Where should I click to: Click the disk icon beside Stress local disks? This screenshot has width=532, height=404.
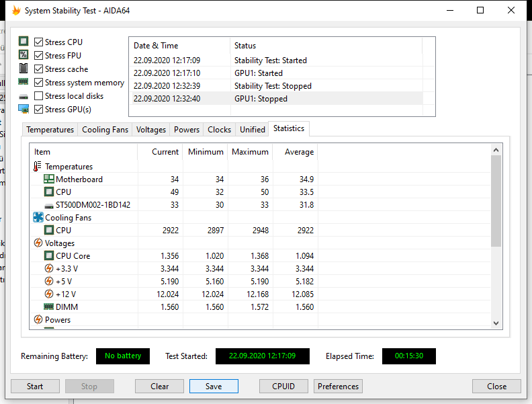[x=24, y=97]
